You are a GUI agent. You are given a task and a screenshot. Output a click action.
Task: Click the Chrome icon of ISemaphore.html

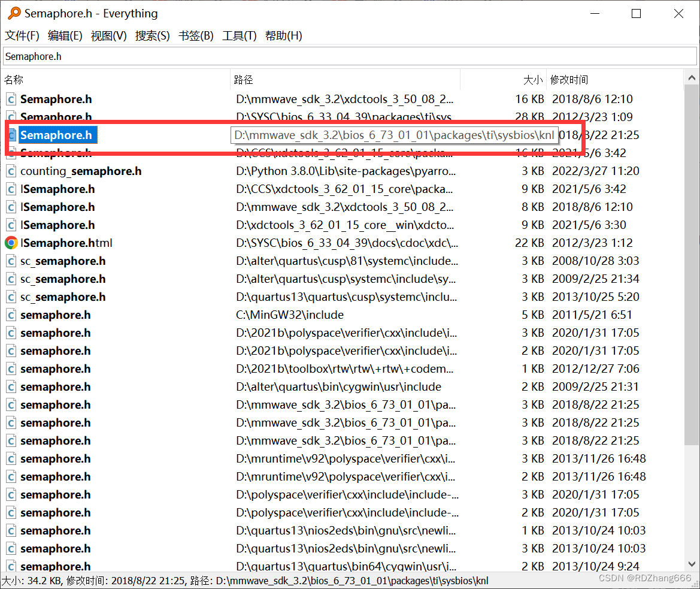pos(11,243)
